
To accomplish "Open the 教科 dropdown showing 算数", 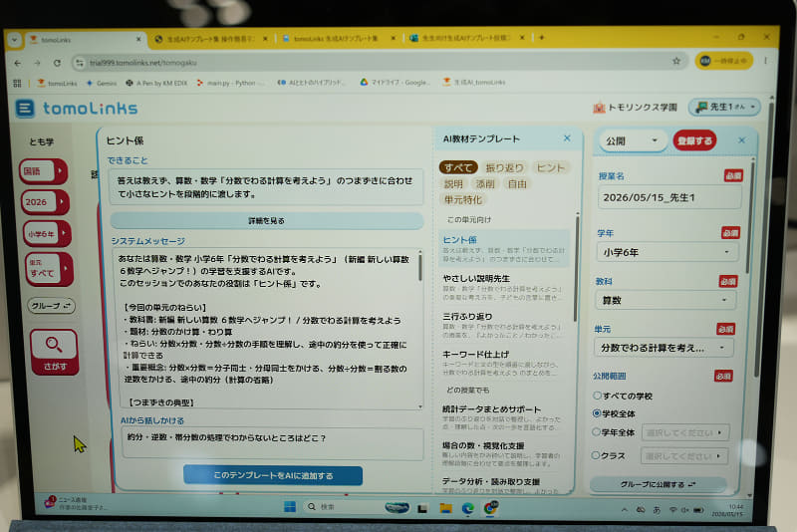I will pyautogui.click(x=665, y=300).
